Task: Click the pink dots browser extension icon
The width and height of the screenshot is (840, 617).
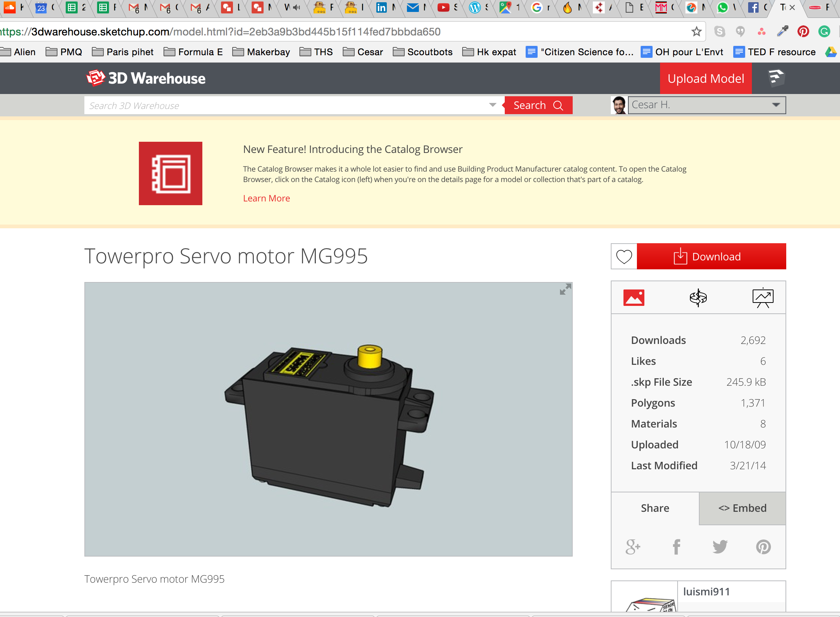Action: click(762, 31)
